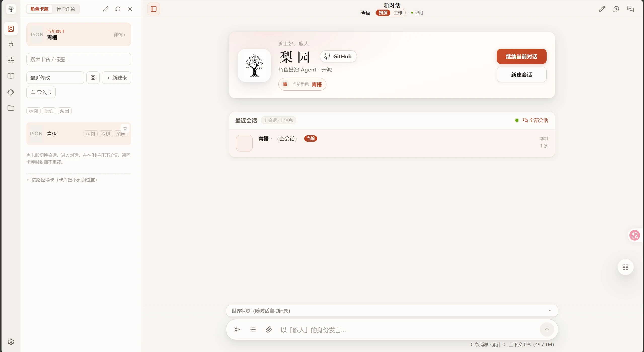Open the sliders parameters sidebar icon
Viewport: 644px width, 352px height.
tap(11, 60)
